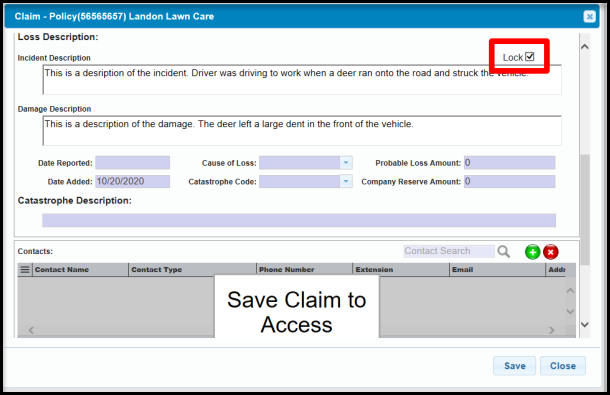Click the dialog scrollbar down arrow
Image resolution: width=610 pixels, height=395 pixels.
click(x=585, y=324)
